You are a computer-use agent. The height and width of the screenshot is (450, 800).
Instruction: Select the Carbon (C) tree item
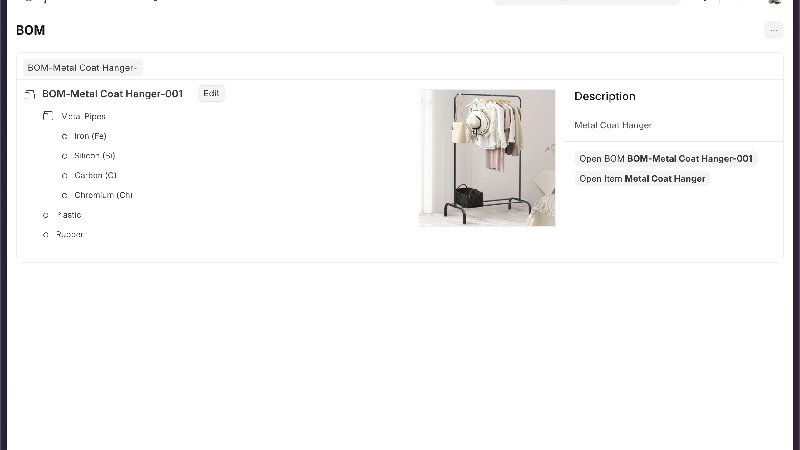tap(95, 176)
